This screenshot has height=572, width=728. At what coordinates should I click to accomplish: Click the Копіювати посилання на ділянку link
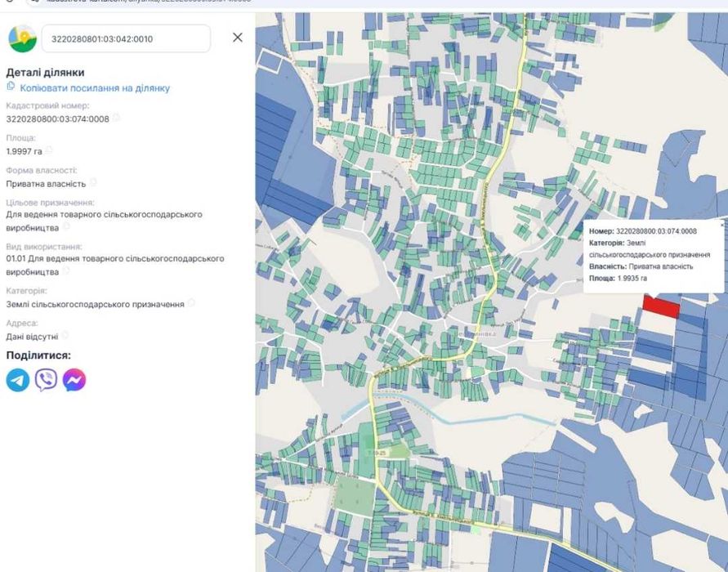(95, 87)
